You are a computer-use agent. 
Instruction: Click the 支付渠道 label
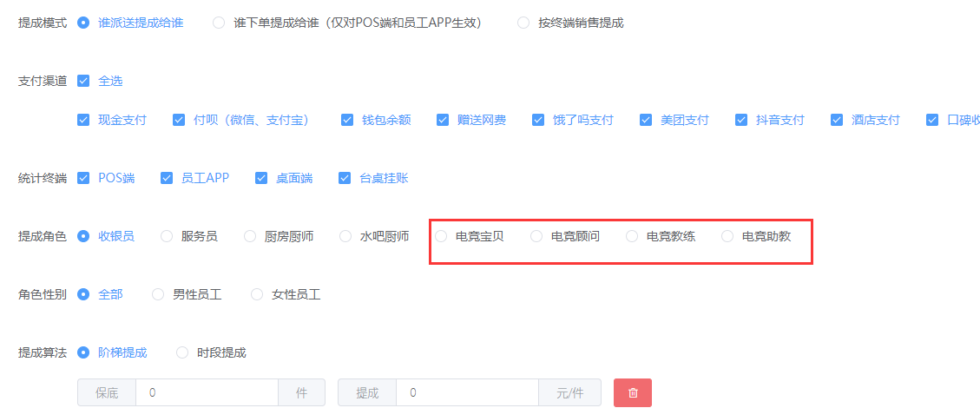(x=43, y=81)
